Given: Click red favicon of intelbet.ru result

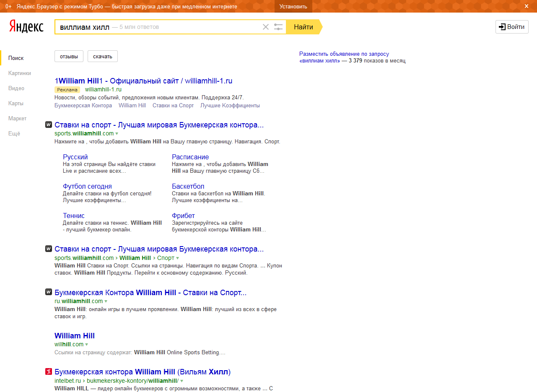Looking at the screenshot, I should pos(48,371).
